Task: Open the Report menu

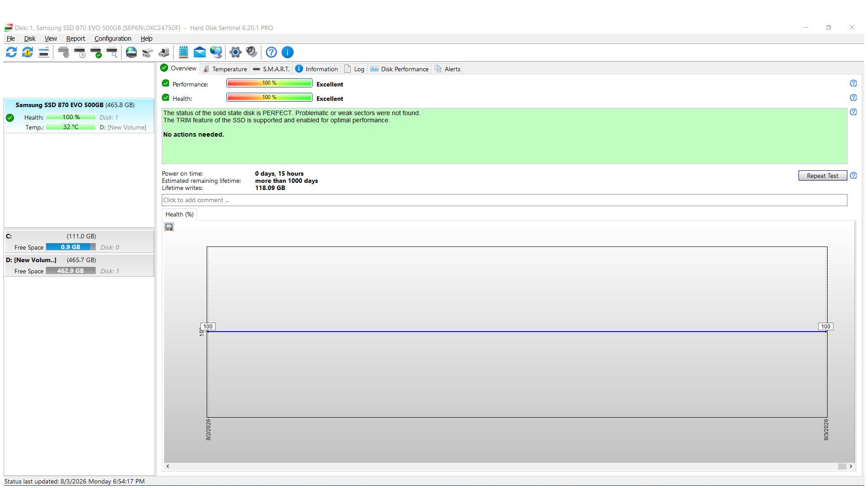Action: (x=75, y=39)
